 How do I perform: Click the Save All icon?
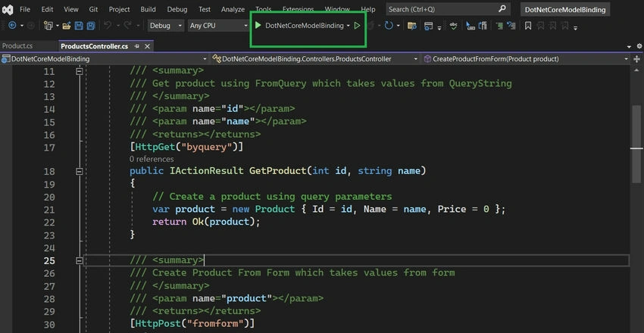point(91,26)
